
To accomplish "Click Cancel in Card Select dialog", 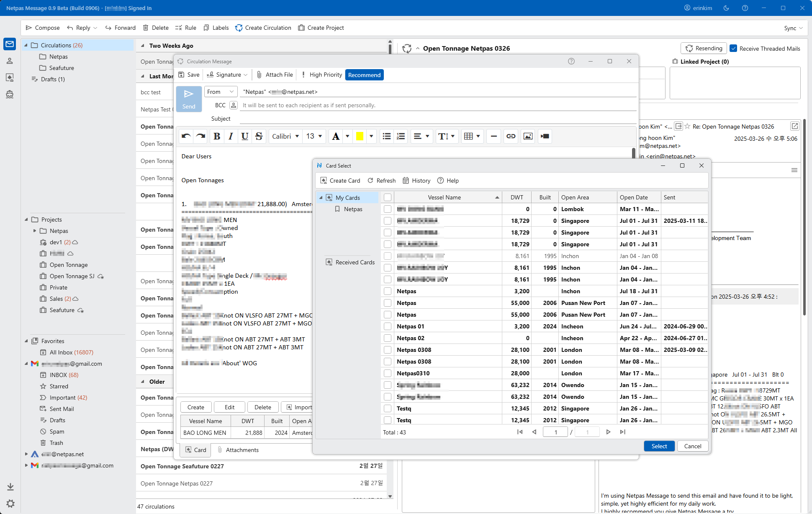I will 693,446.
